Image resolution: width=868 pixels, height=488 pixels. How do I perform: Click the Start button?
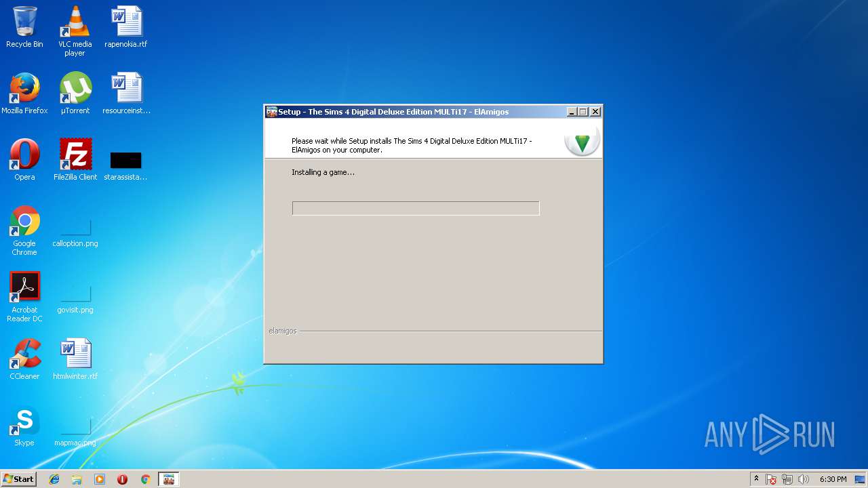click(18, 479)
